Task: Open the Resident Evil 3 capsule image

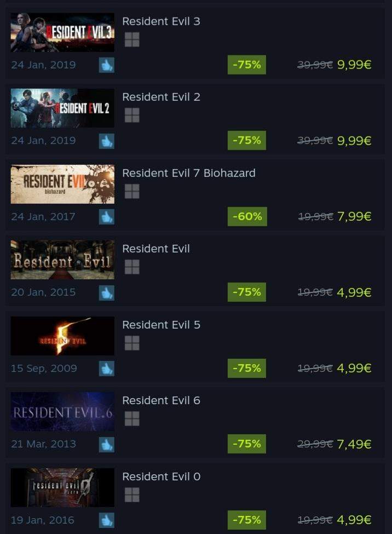Action: pos(62,32)
